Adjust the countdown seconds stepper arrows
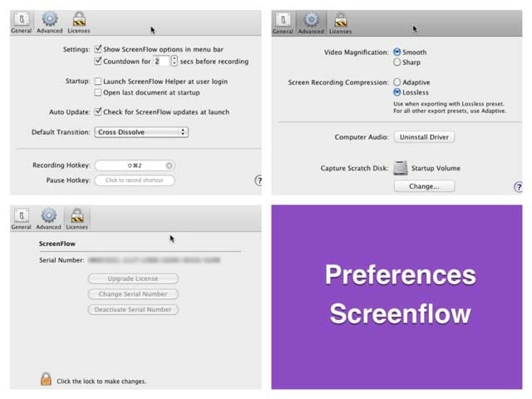This screenshot has height=399, width=532. [x=175, y=61]
